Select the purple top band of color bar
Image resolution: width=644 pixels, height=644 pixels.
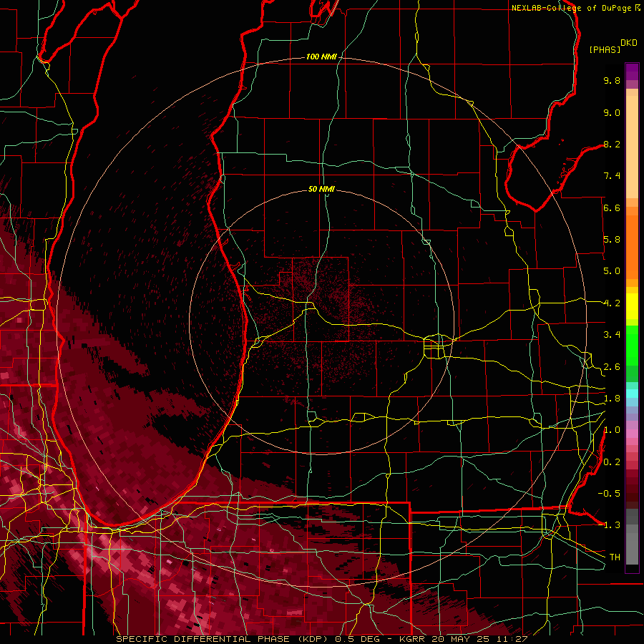tap(632, 72)
